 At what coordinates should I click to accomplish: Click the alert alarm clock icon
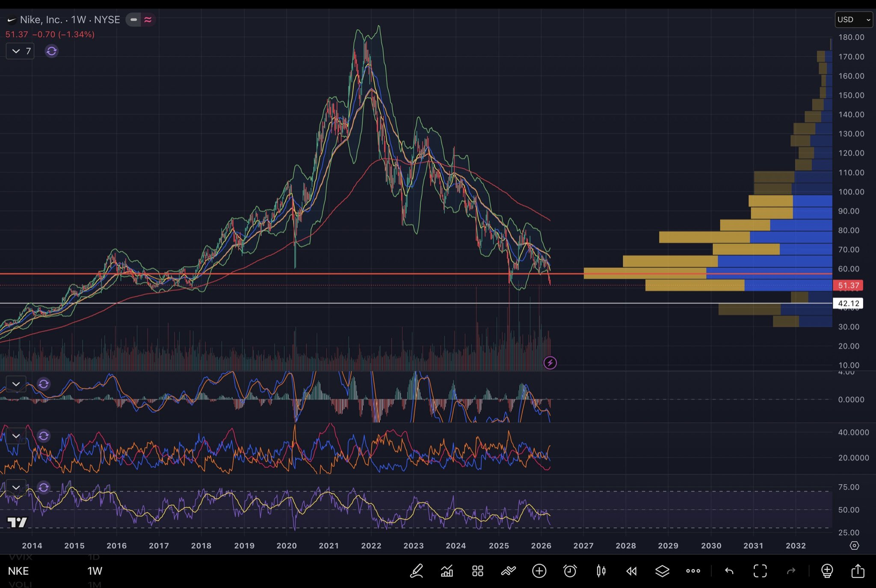pos(570,571)
